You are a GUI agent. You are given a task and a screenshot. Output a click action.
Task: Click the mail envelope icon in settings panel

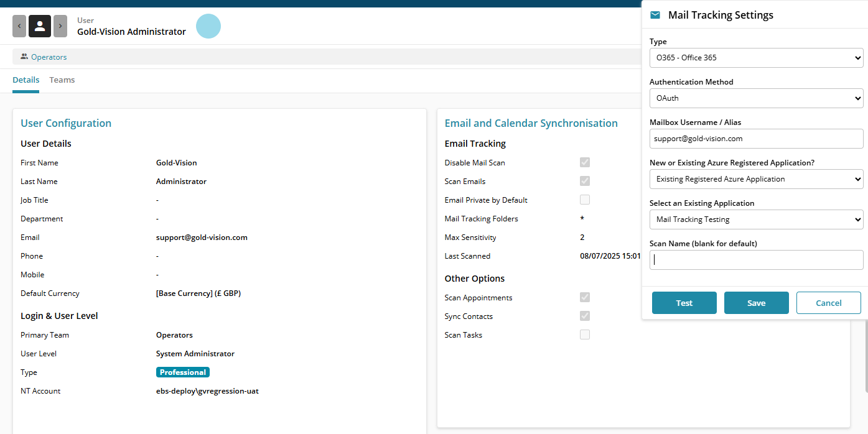coord(655,15)
